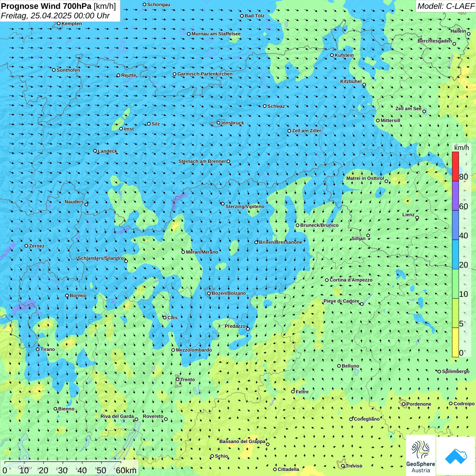Viewport: 476px width, 476px height.
Task: Click the Bienno label
Action: click(66, 409)
